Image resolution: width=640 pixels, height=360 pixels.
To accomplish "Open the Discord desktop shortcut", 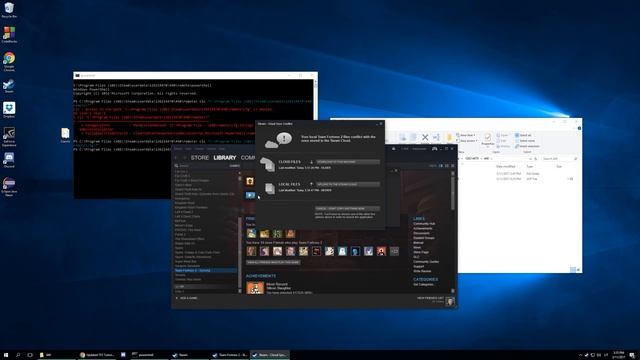I will click(x=9, y=160).
